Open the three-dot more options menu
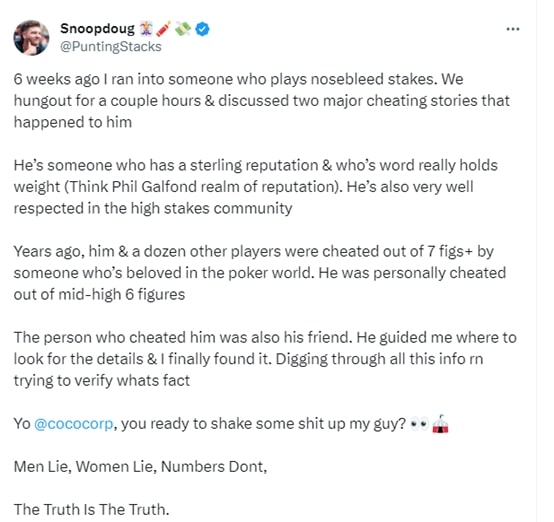This screenshot has width=554, height=522. (x=513, y=29)
